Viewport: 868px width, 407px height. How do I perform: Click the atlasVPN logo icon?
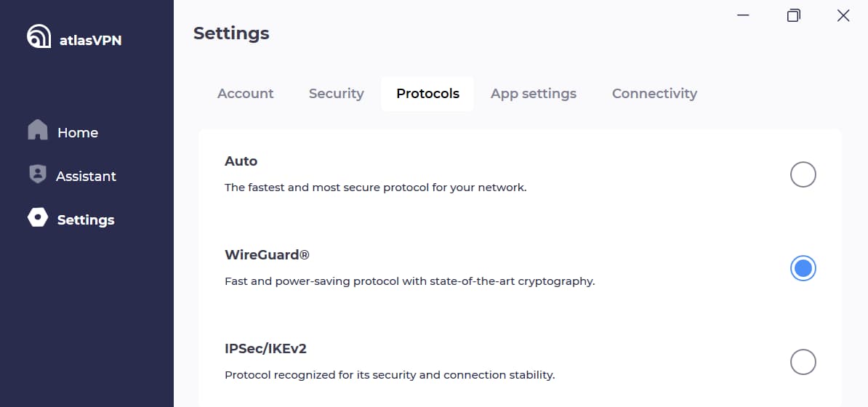(x=39, y=37)
